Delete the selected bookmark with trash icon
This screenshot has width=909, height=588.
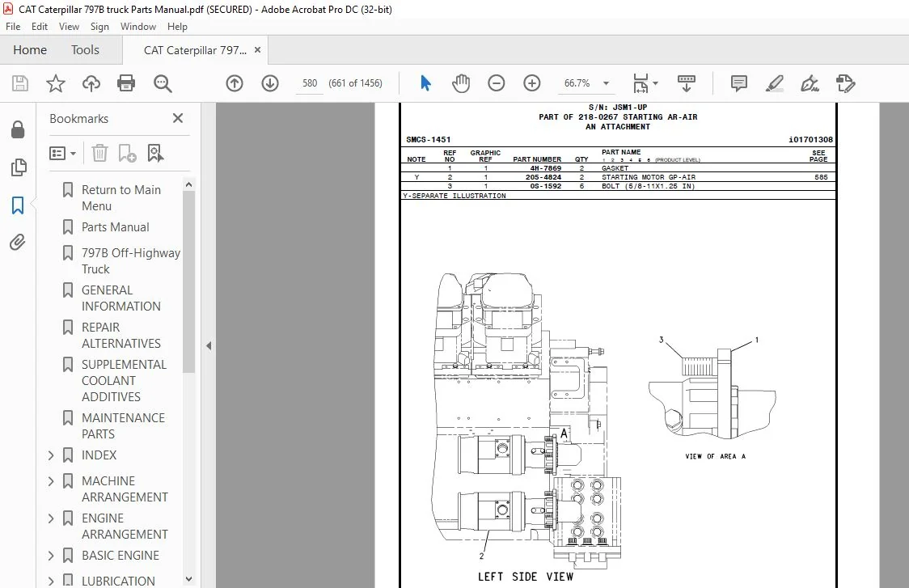(x=99, y=153)
